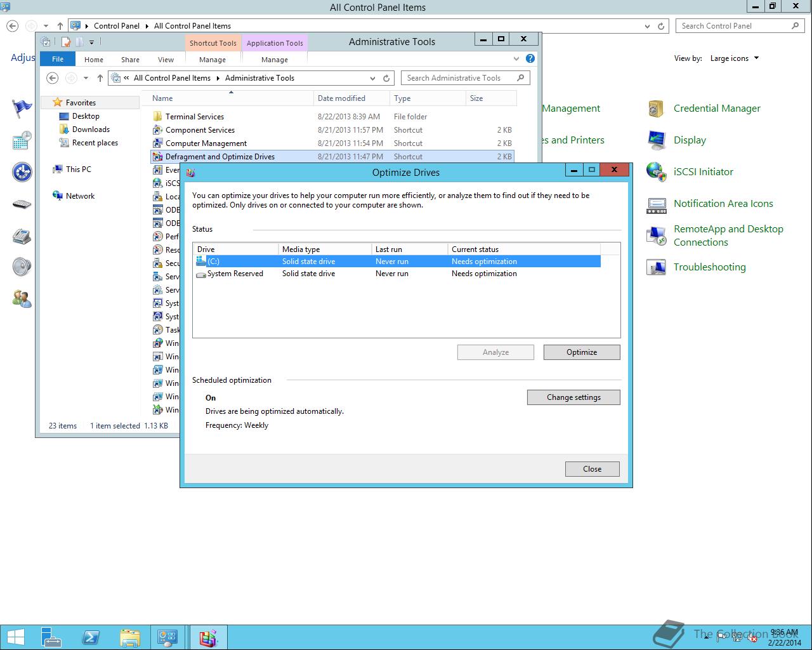Viewport: 812px width, 650px height.
Task: Select Network in navigation pane
Action: (80, 196)
